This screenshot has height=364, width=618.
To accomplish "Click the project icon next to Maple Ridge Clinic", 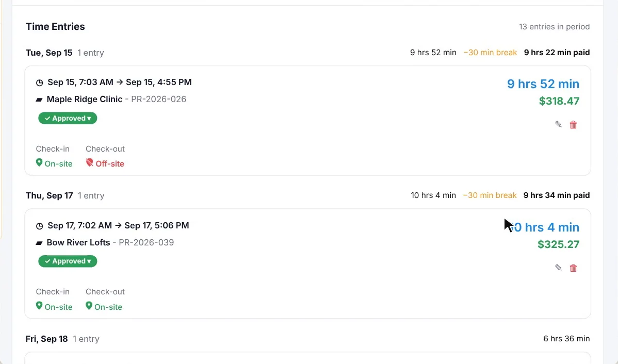I will (x=39, y=100).
